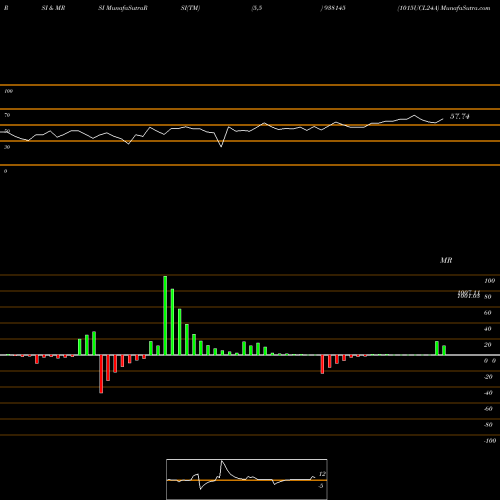Click the histogram axis label -40
Image resolution: width=500 pixels, height=500 pixels.
(488, 393)
